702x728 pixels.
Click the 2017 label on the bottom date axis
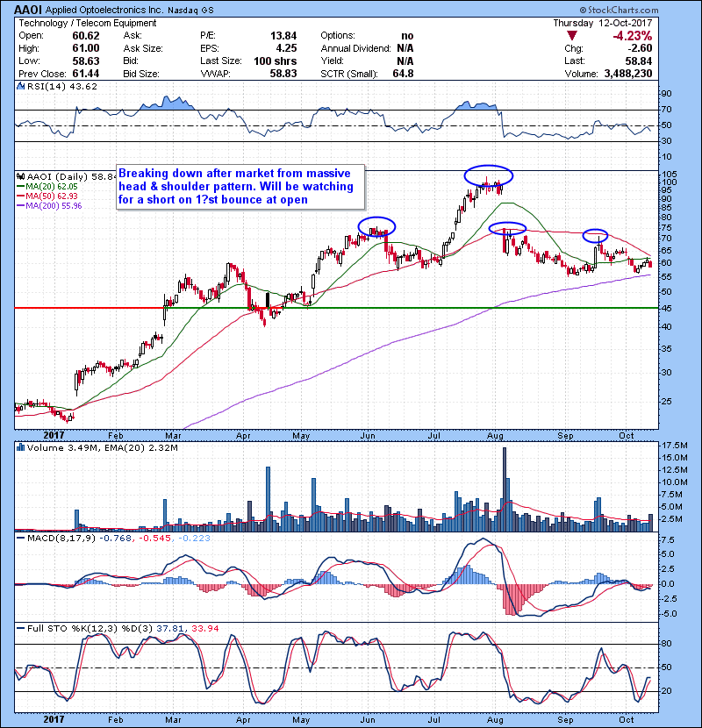pyautogui.click(x=54, y=719)
